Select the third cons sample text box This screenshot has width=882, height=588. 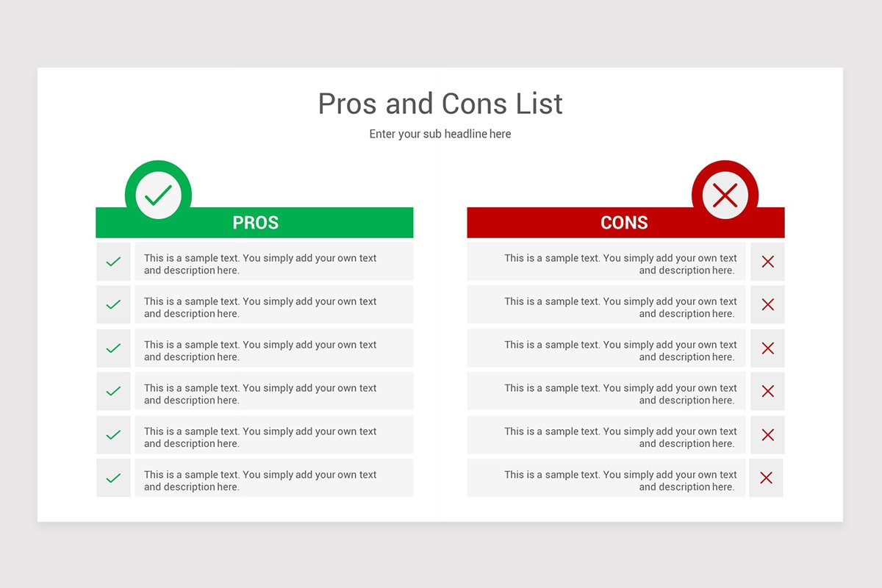606,349
